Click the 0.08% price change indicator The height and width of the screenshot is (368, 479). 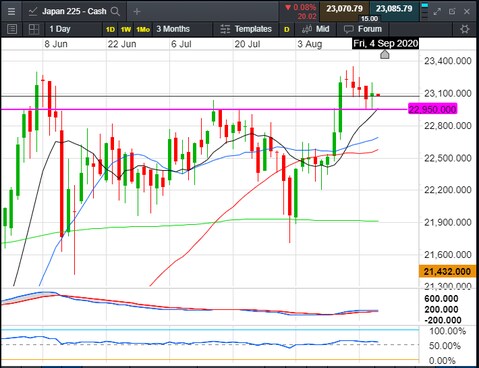(300, 7)
